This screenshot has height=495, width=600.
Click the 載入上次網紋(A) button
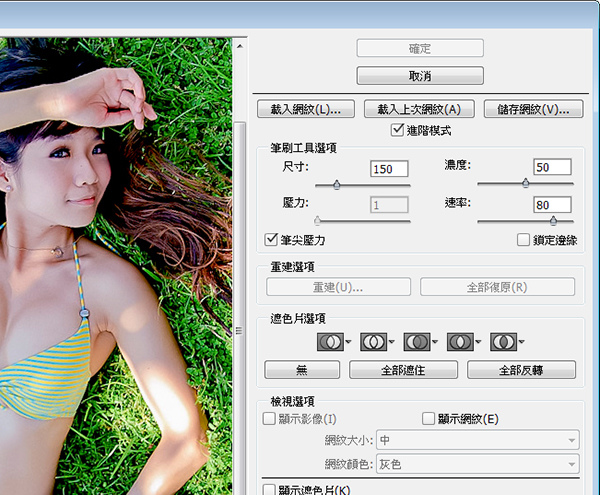(x=419, y=109)
